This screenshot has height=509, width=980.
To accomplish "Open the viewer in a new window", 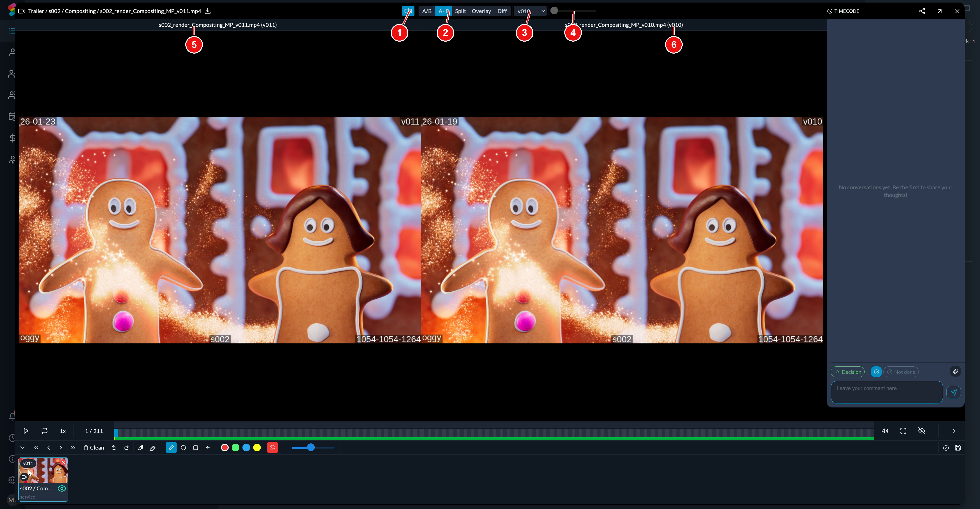I will pyautogui.click(x=940, y=11).
